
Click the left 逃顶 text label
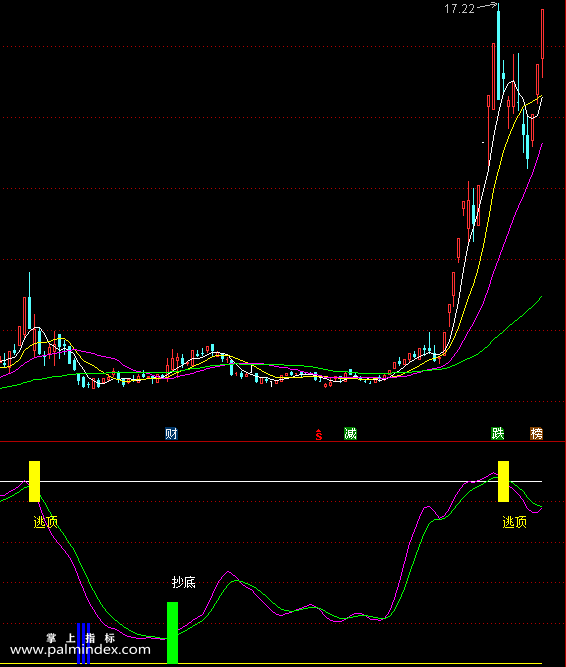46,522
